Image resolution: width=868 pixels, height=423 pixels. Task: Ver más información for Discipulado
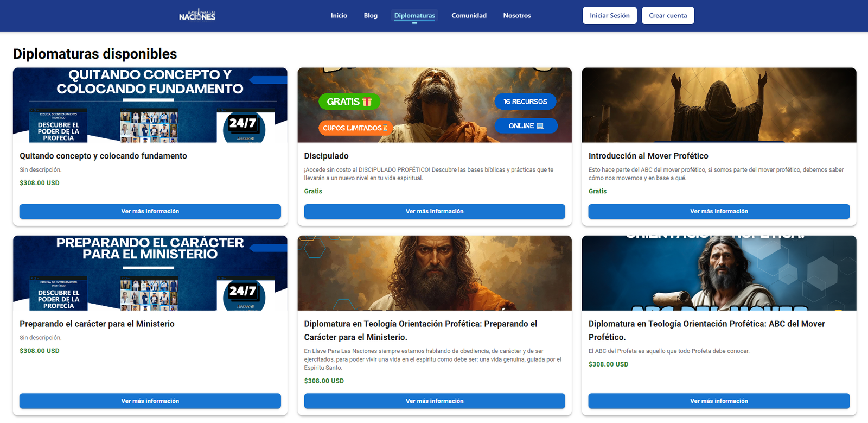tap(435, 212)
